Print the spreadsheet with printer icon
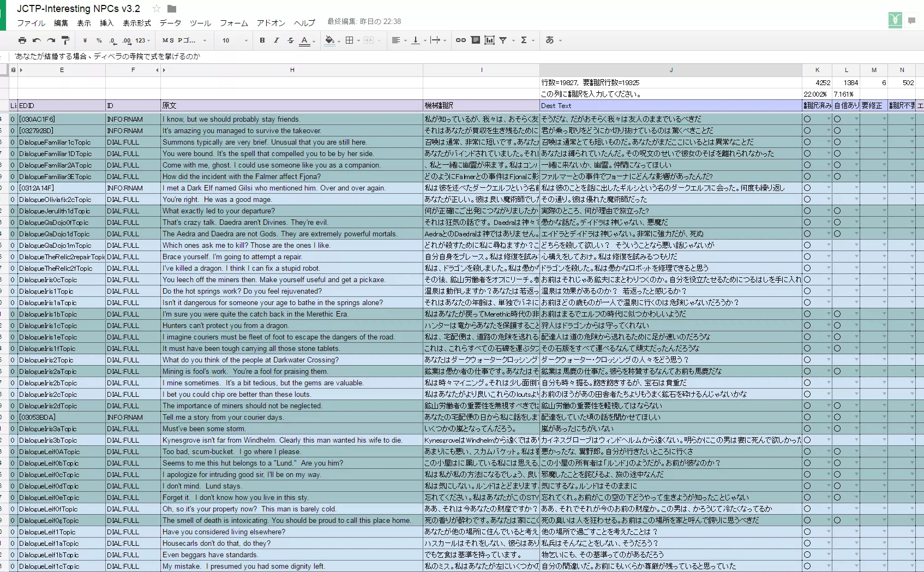Image resolution: width=924 pixels, height=572 pixels. (22, 40)
